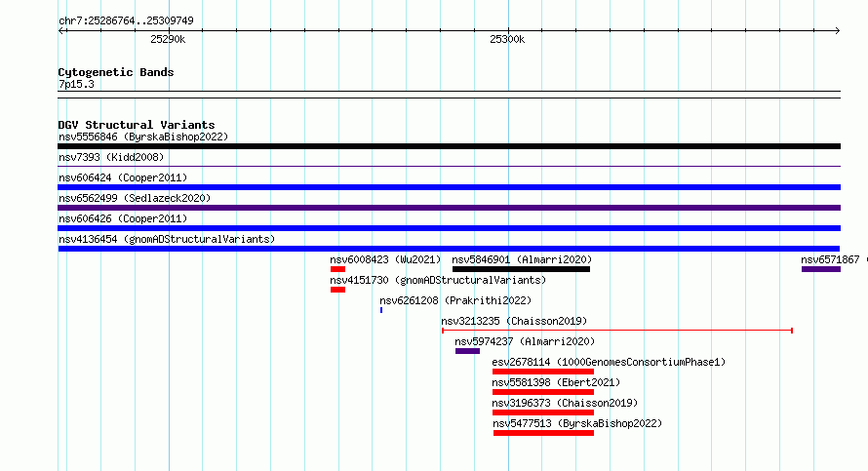
Task: Select the thin purple nsv7393 variant line
Action: (449, 166)
